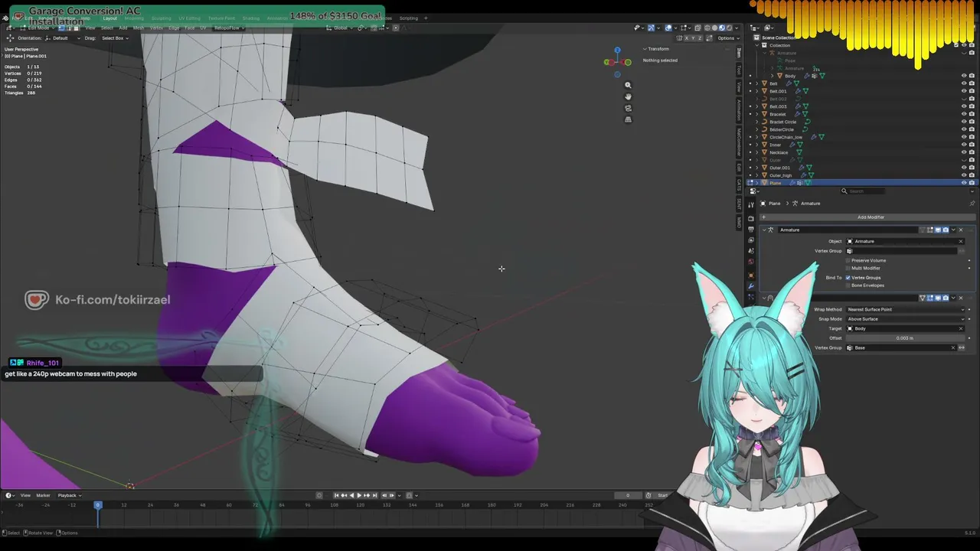Toggle Shrinkwrap modifier viewport display icon
Viewport: 980px width, 551px height.
click(938, 298)
